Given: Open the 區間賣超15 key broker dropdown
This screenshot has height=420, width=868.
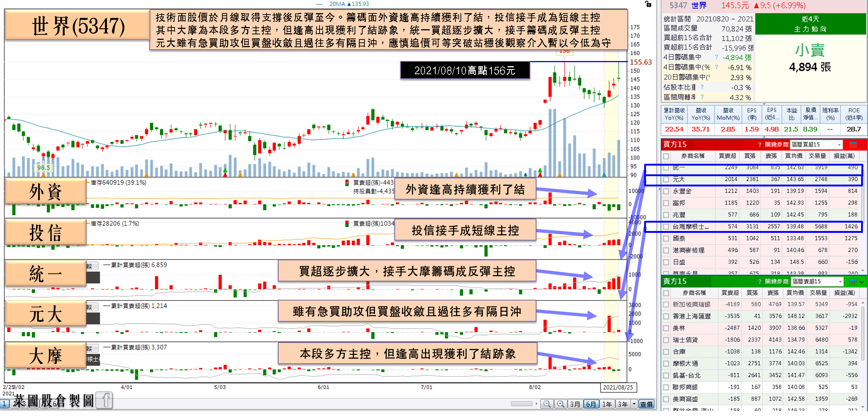Looking at the screenshot, I should (817, 281).
